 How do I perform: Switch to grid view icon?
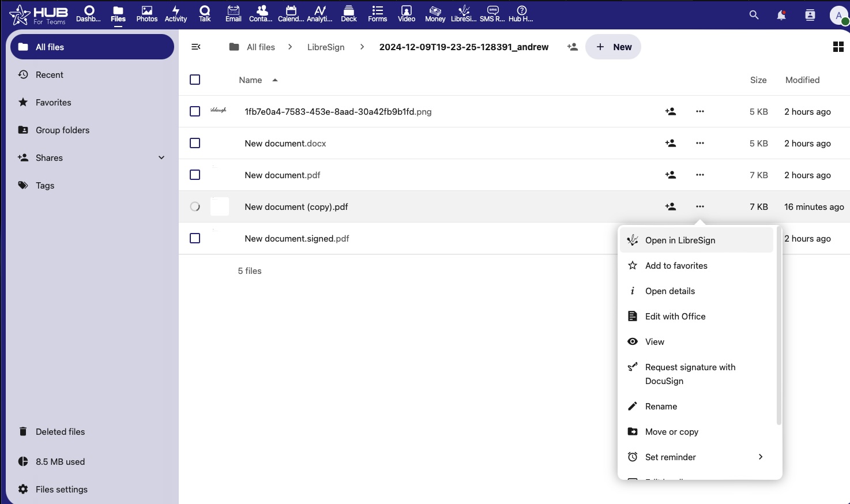[x=838, y=47]
